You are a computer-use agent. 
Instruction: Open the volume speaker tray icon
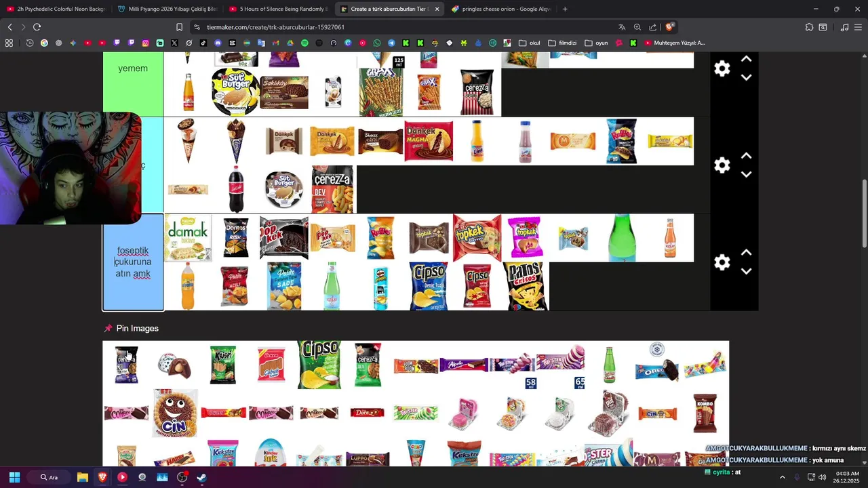point(823,477)
